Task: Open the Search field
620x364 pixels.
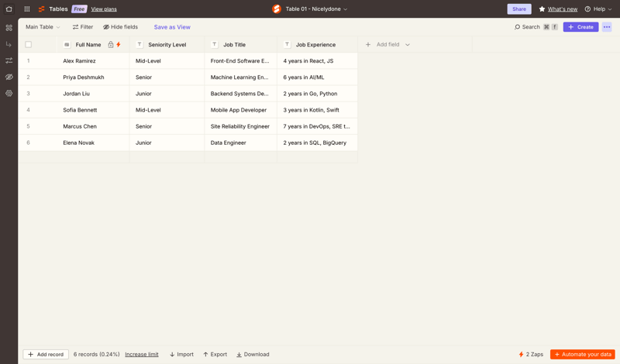Action: [x=536, y=27]
